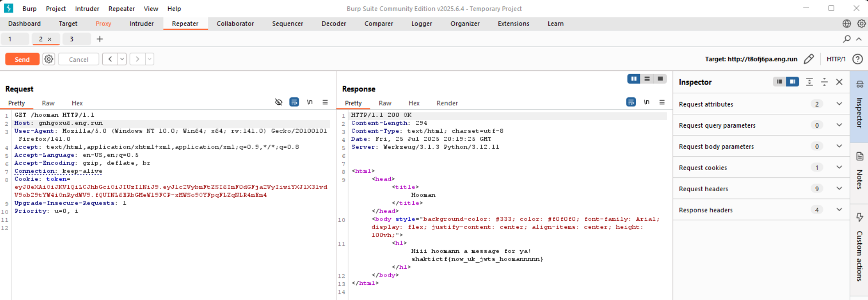Screen dimensions: 868x300
Task: Open the back history dropdown arrow
Action: [122, 59]
